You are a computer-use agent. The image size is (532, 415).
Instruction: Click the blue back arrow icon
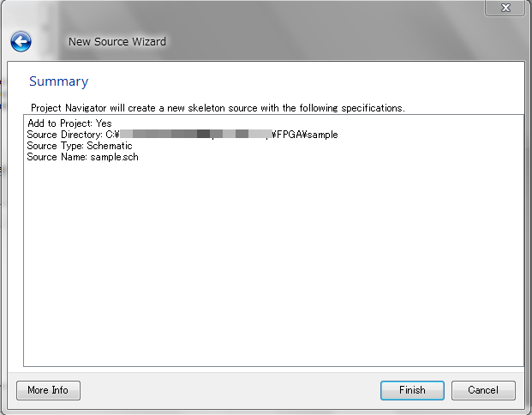click(21, 41)
